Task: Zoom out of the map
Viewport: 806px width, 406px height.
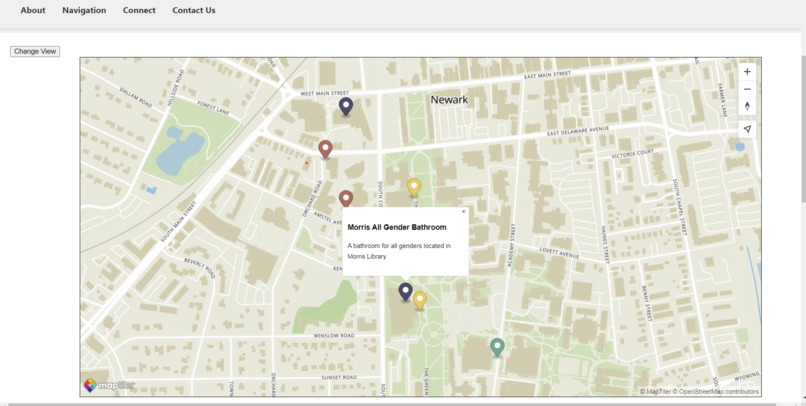Action: click(x=747, y=89)
